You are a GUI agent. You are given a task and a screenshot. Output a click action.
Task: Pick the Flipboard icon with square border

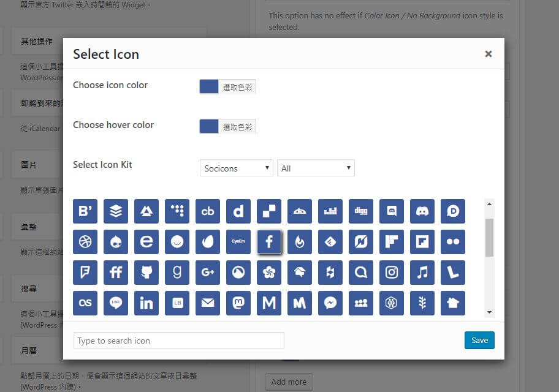pos(422,242)
